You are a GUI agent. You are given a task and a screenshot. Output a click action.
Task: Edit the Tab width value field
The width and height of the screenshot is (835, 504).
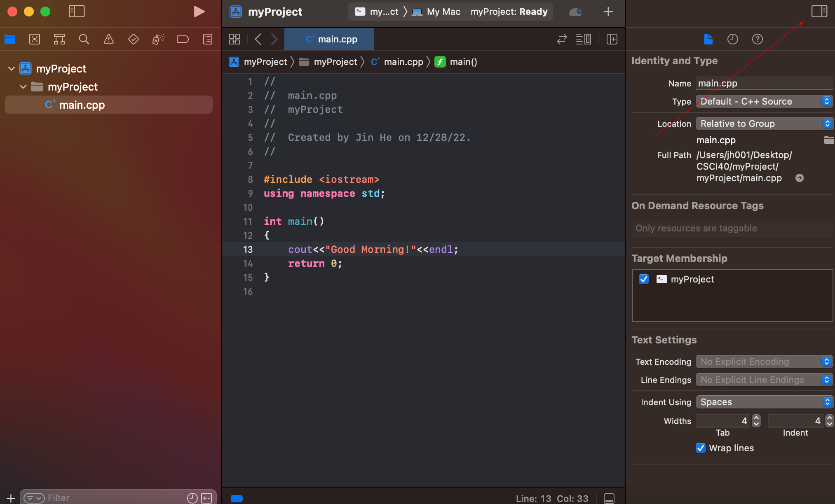pos(723,421)
